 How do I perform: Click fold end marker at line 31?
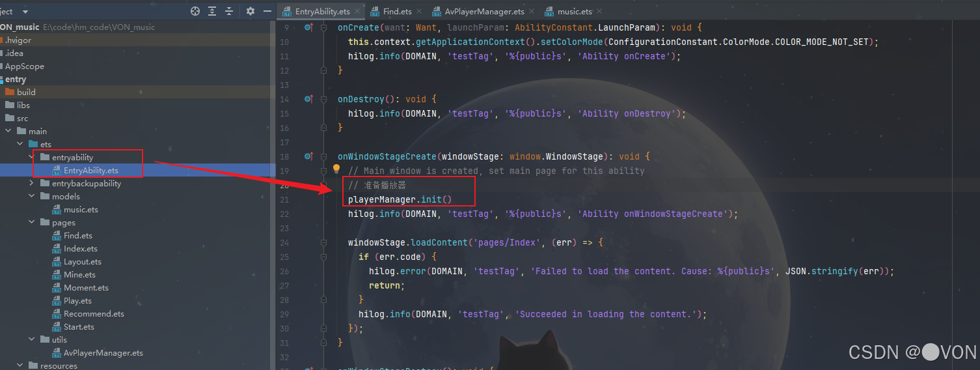pos(323,343)
